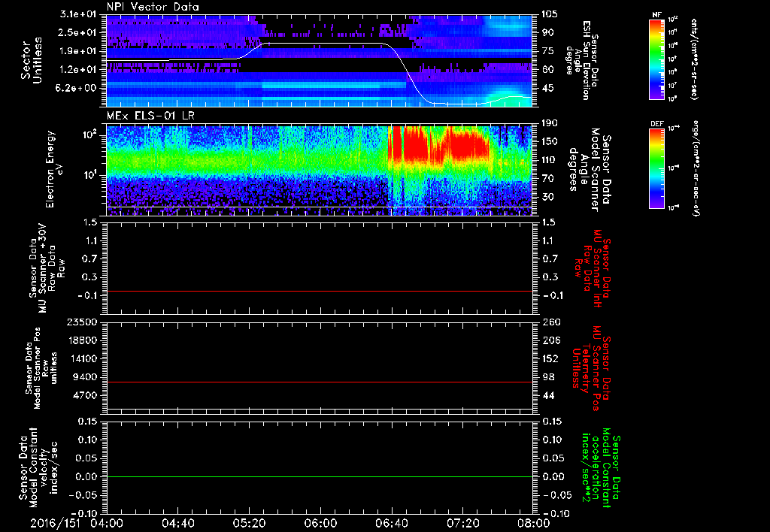Click the '04:40' time axis label
The image size is (770, 532).
click(x=177, y=523)
